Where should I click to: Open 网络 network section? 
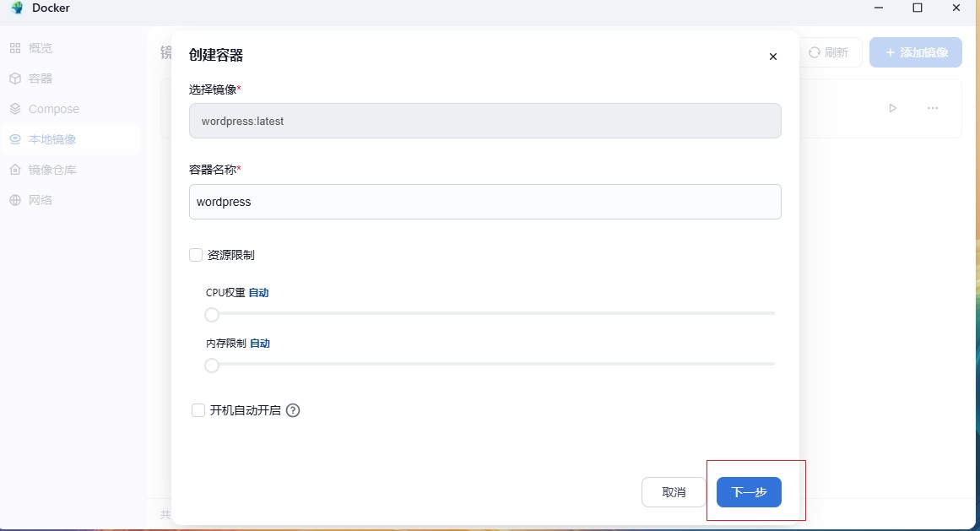point(41,200)
